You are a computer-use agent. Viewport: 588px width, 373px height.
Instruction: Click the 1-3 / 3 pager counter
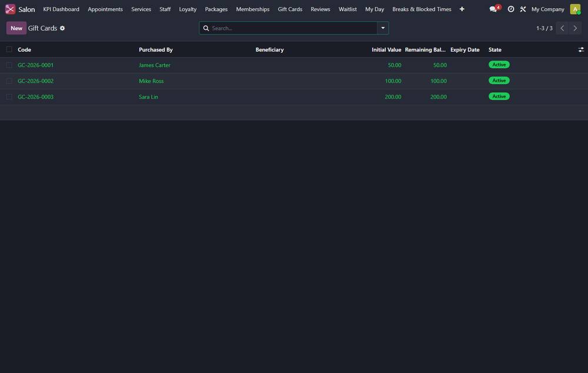(544, 28)
